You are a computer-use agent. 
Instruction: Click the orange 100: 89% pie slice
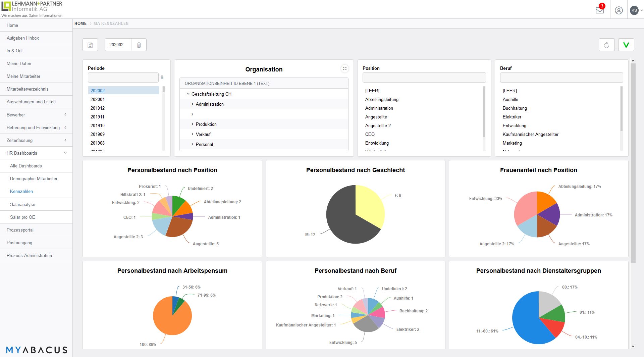(169, 319)
